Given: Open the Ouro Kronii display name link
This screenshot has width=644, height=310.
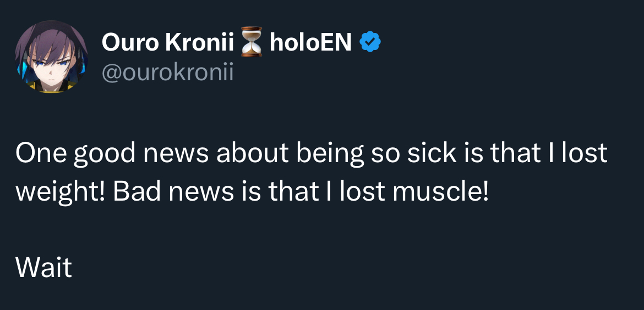Looking at the screenshot, I should click(x=168, y=42).
